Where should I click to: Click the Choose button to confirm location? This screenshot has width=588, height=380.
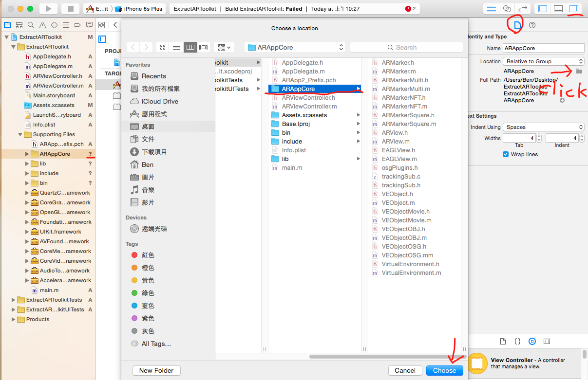tap(444, 370)
